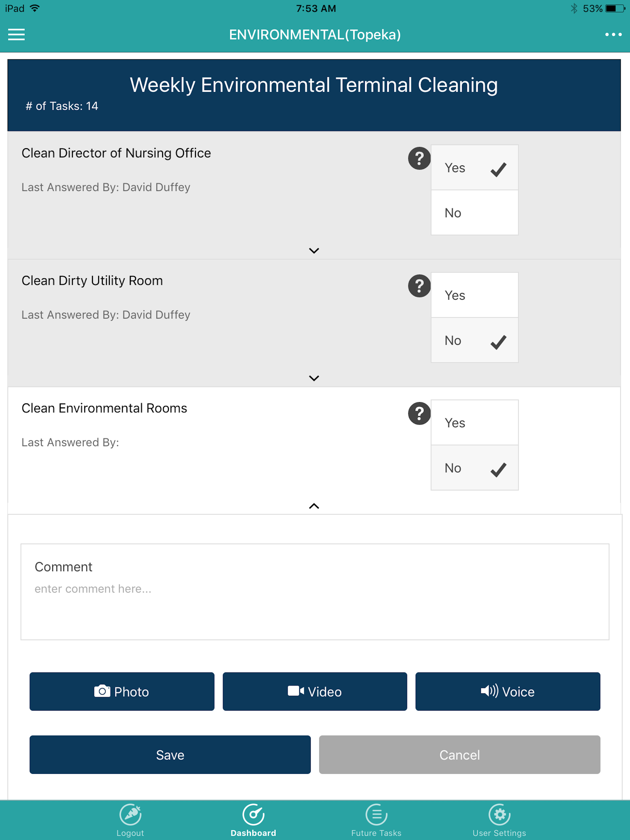Select No for Clean Dirty Utility Room

coord(475,340)
